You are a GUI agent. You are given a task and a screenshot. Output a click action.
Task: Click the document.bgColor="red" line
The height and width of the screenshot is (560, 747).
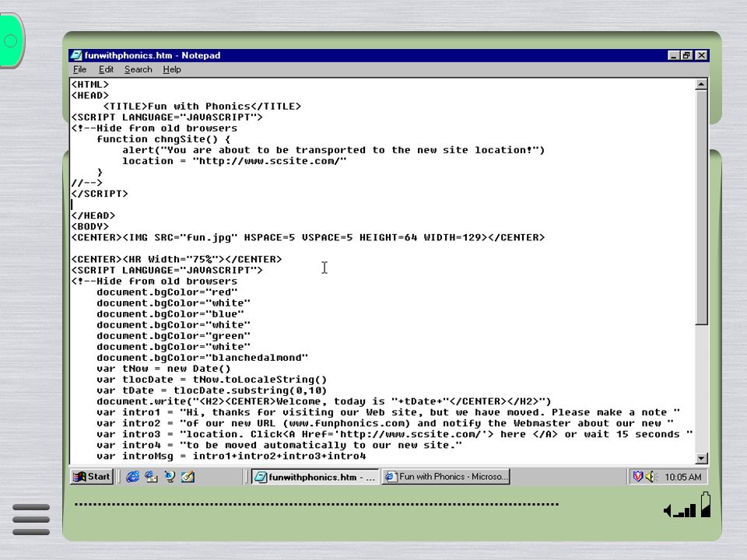coord(167,292)
